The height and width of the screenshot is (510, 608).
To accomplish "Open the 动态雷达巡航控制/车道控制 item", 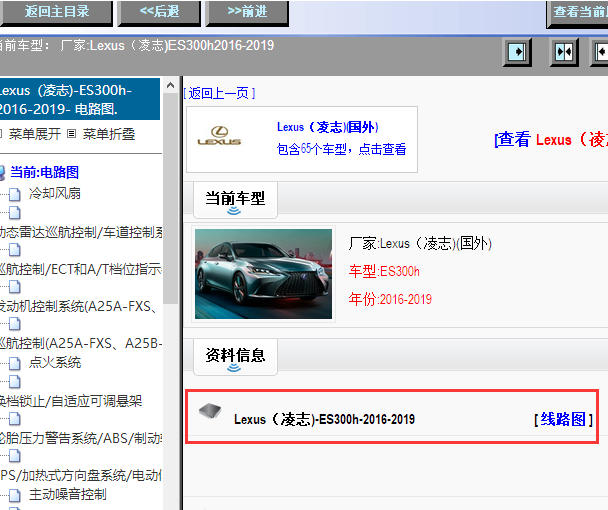I will (81, 232).
